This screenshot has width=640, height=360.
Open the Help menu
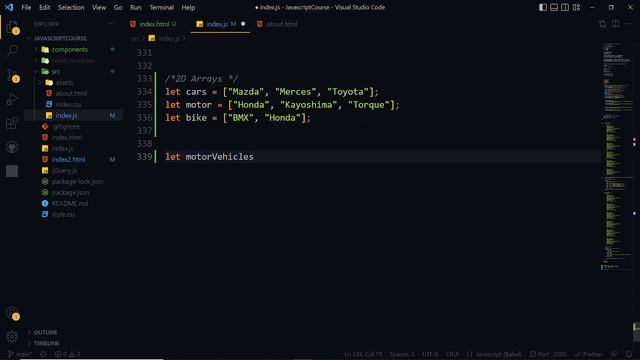[188, 7]
